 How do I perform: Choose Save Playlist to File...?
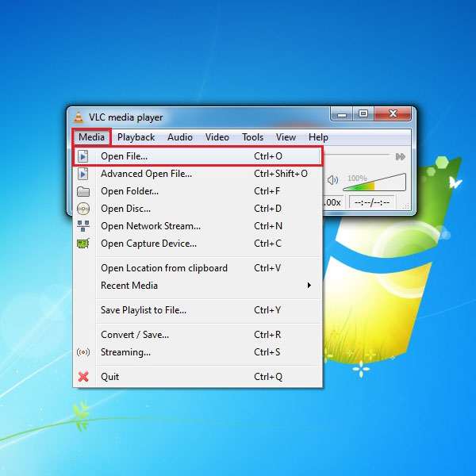(x=198, y=310)
